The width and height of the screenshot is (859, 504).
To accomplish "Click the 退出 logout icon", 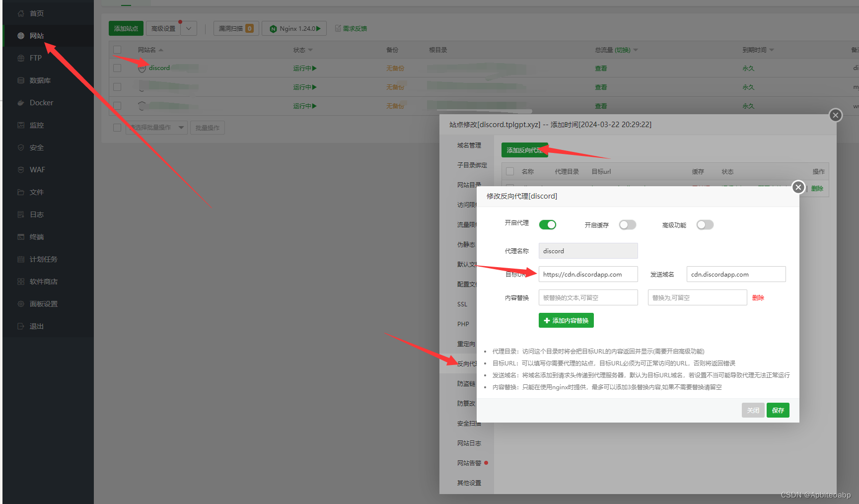I will [x=21, y=326].
